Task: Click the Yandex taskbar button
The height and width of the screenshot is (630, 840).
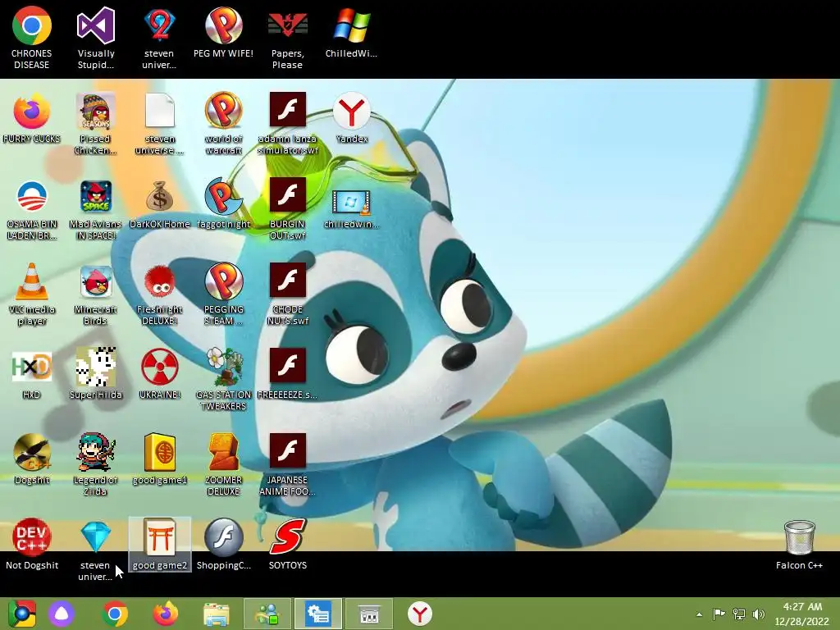Action: (x=419, y=614)
